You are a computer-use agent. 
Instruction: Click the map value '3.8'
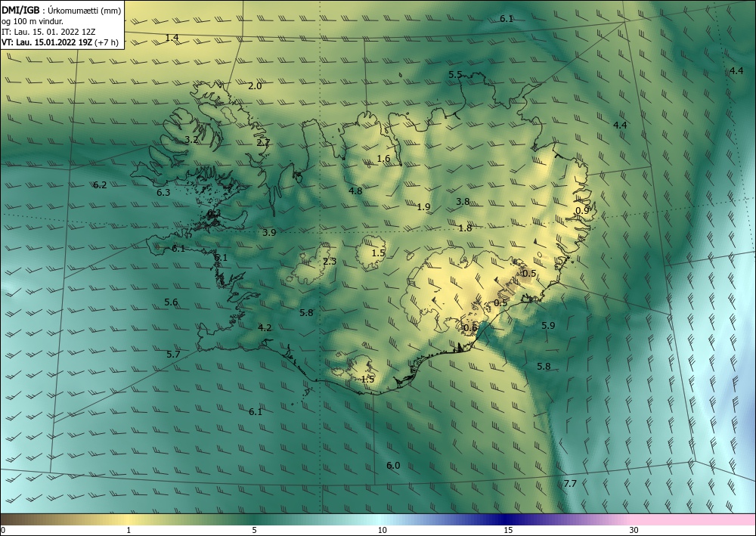tap(463, 202)
